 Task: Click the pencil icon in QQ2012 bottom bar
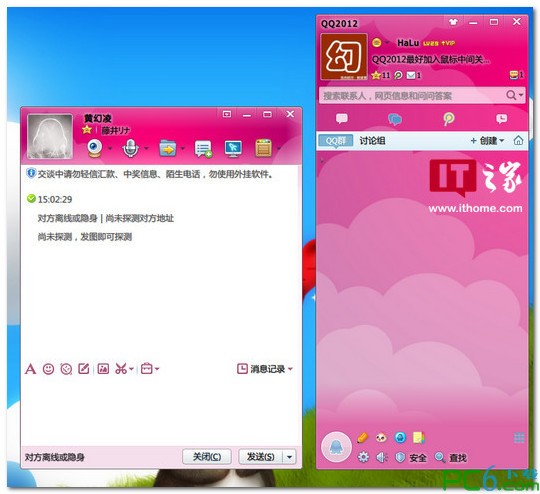[362, 438]
